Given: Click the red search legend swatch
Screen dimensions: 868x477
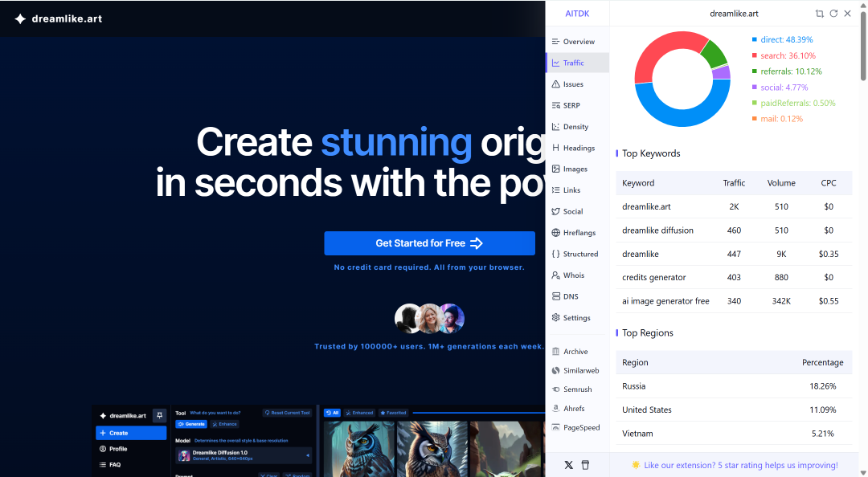Looking at the screenshot, I should tap(755, 55).
